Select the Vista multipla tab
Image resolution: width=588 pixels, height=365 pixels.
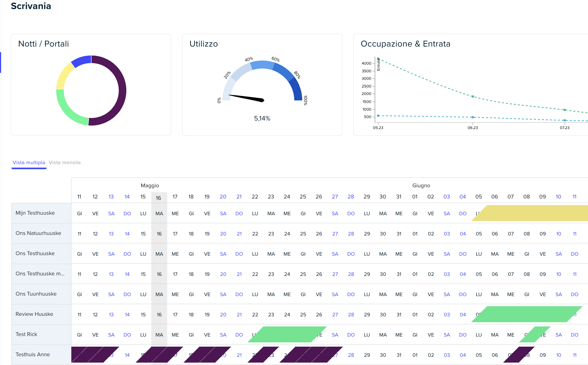[29, 163]
